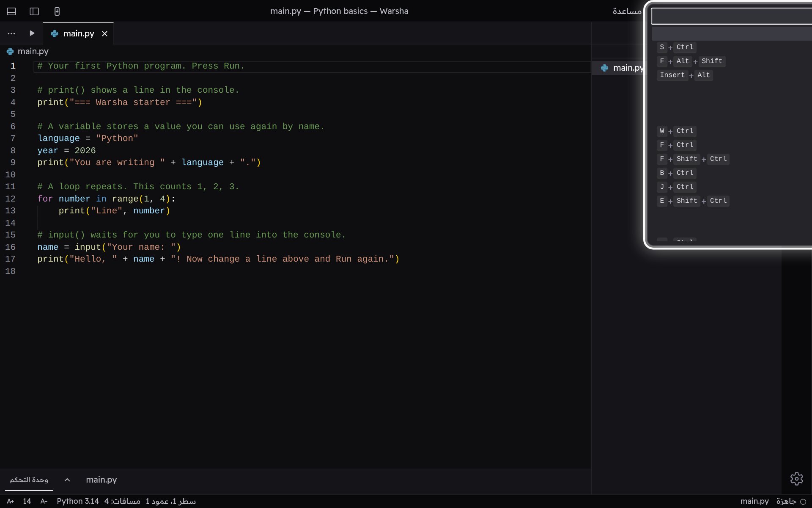Click the Python icon in the breadcrumb
Image resolution: width=812 pixels, height=508 pixels.
point(10,51)
